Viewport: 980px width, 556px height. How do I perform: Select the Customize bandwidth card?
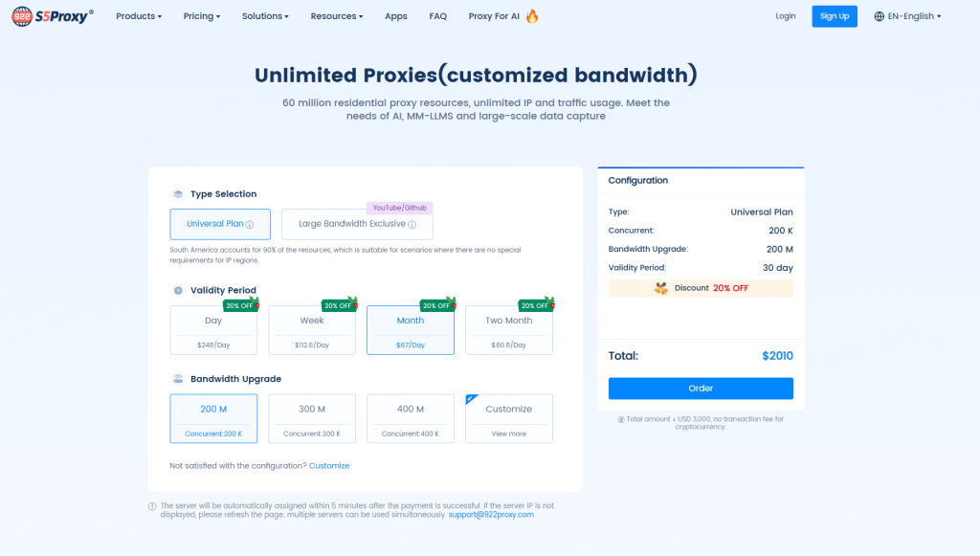point(508,418)
